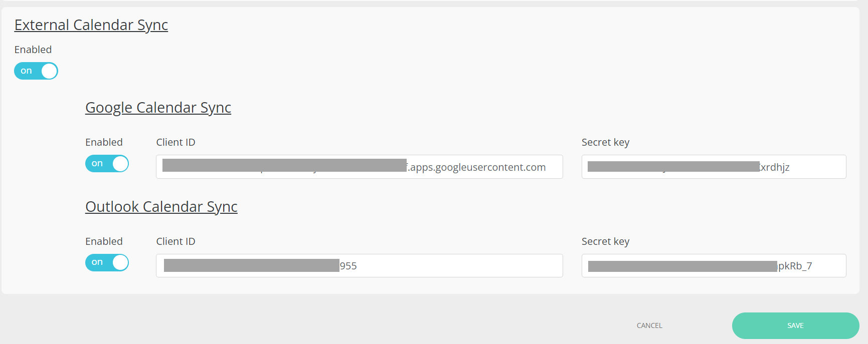
Task: Click the CANCEL button
Action: coord(649,325)
